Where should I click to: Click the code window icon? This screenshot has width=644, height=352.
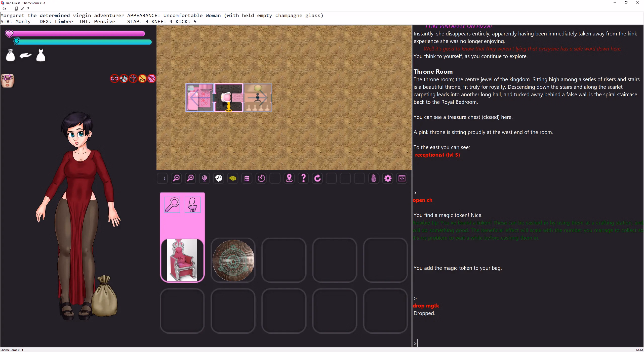tap(402, 178)
